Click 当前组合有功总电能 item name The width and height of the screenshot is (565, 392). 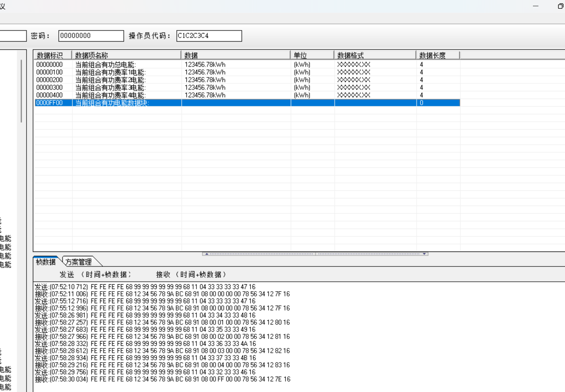point(106,64)
